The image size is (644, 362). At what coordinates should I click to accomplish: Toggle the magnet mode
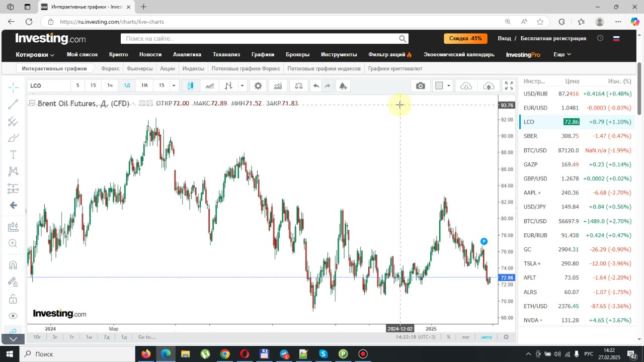coord(13,265)
